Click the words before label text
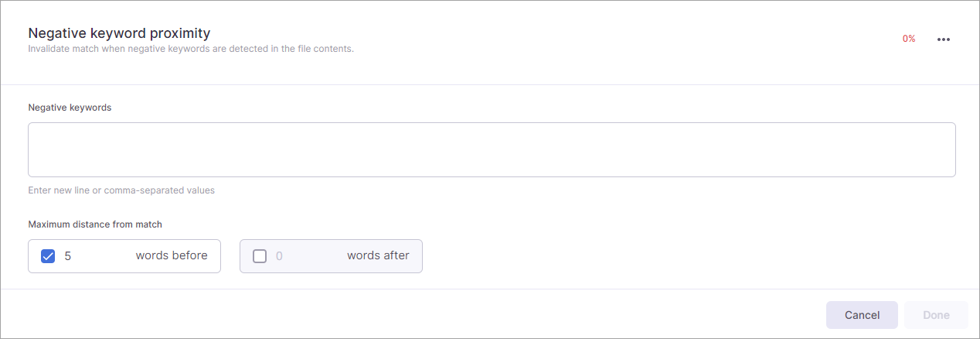 coord(172,255)
